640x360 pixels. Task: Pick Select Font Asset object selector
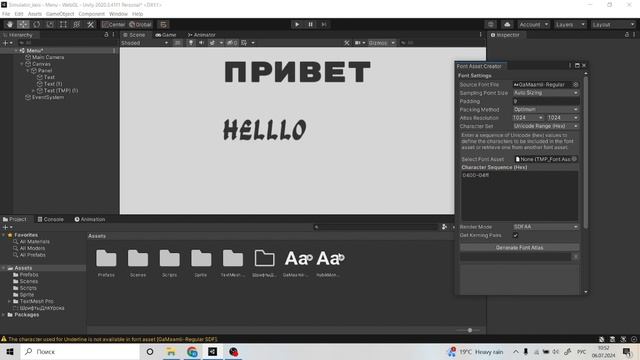point(574,159)
